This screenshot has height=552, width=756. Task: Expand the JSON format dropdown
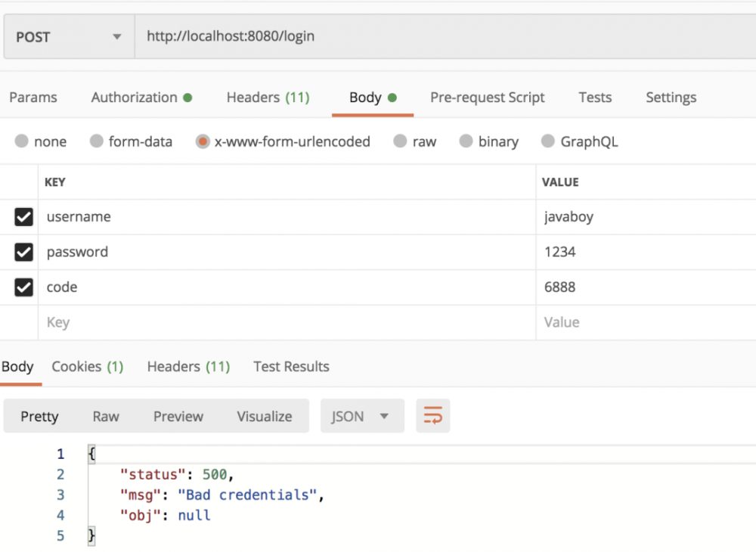[x=362, y=416]
